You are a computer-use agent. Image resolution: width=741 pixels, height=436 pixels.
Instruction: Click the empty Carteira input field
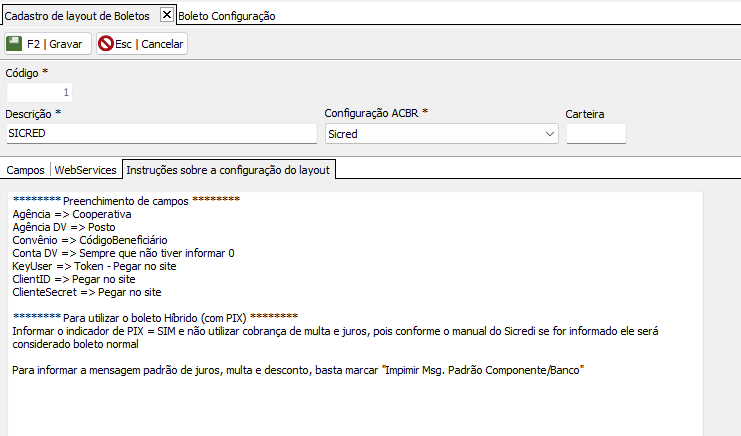pyautogui.click(x=596, y=134)
